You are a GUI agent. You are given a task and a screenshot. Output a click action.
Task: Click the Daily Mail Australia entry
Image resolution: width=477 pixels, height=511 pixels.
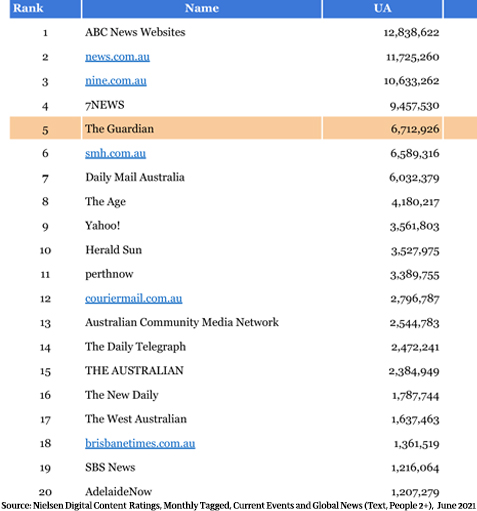(135, 177)
